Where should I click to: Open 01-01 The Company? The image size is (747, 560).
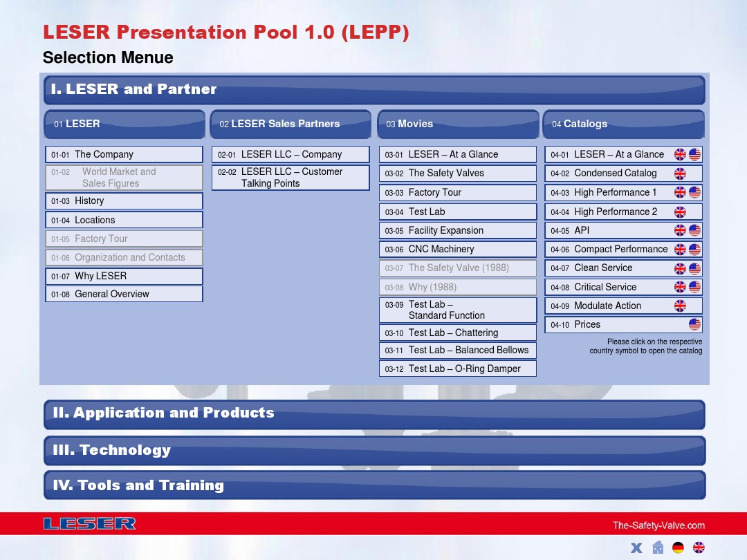tap(124, 154)
